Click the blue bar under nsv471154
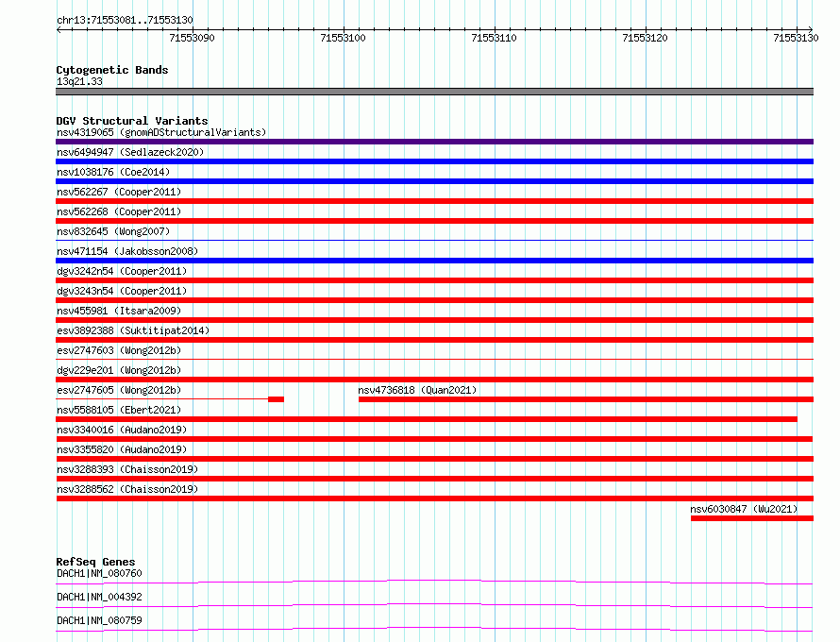The height and width of the screenshot is (642, 840). (434, 261)
